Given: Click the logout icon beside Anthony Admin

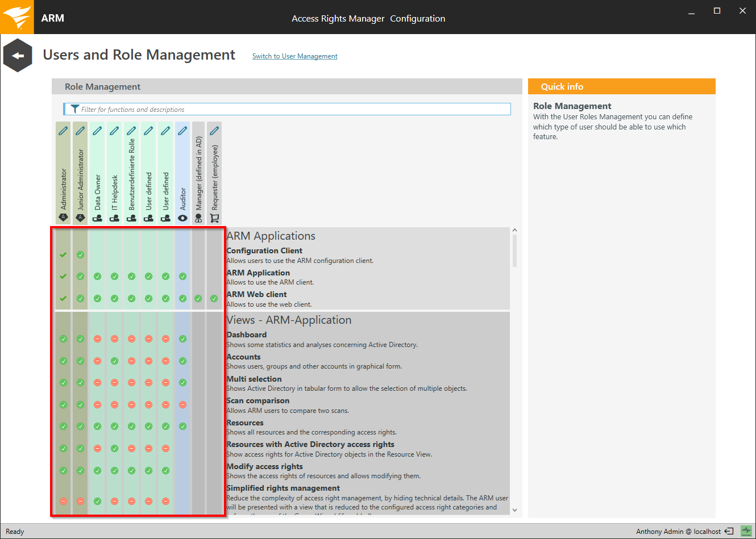Looking at the screenshot, I should click(x=729, y=532).
